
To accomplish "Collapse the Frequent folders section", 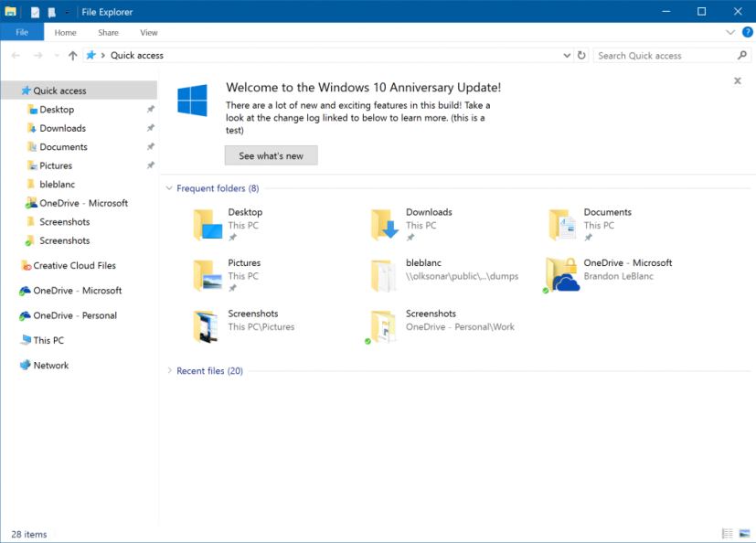I will pos(168,187).
